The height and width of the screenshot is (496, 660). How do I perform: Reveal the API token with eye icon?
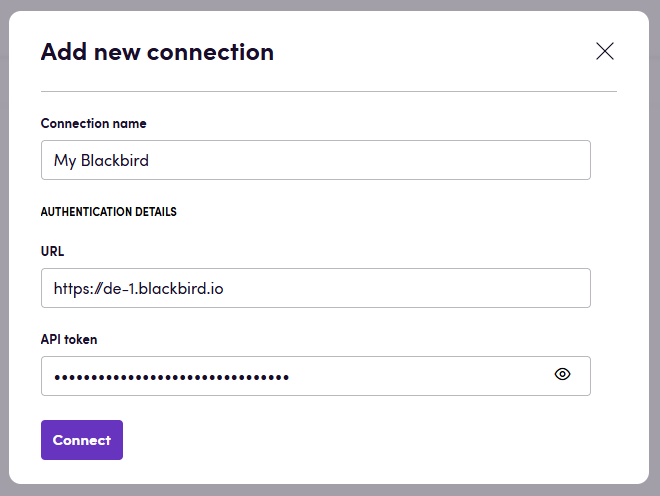coord(563,375)
